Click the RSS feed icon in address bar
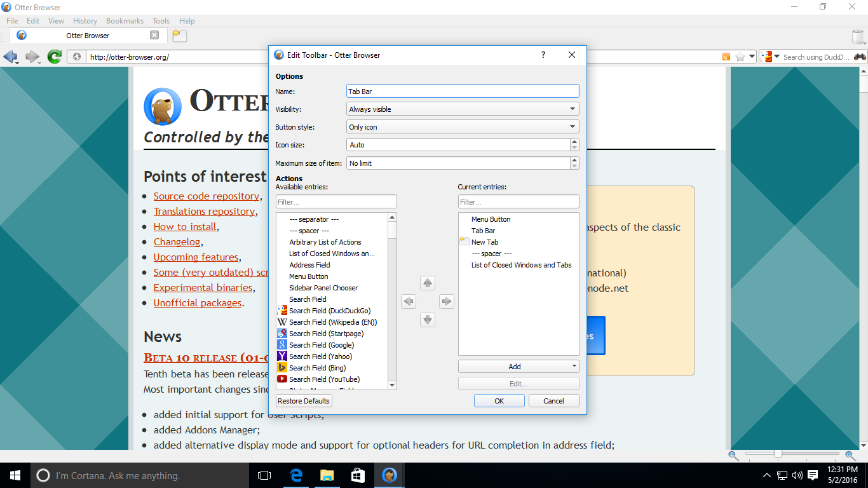Image resolution: width=868 pixels, height=488 pixels. pos(726,56)
